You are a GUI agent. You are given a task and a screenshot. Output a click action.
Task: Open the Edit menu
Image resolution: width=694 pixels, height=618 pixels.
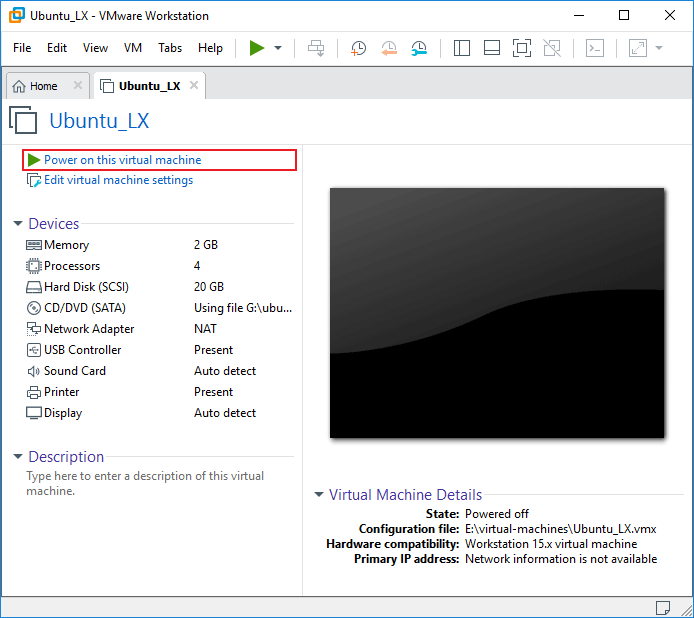pos(57,48)
